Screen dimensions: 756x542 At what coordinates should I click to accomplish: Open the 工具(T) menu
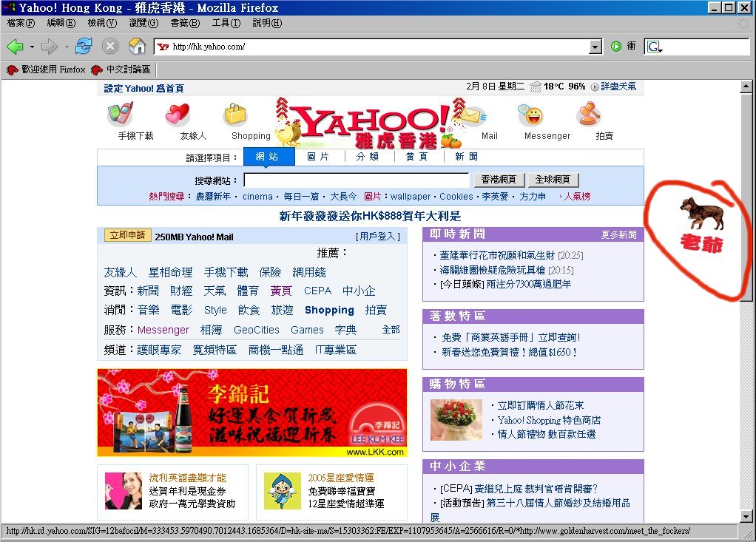[x=226, y=23]
